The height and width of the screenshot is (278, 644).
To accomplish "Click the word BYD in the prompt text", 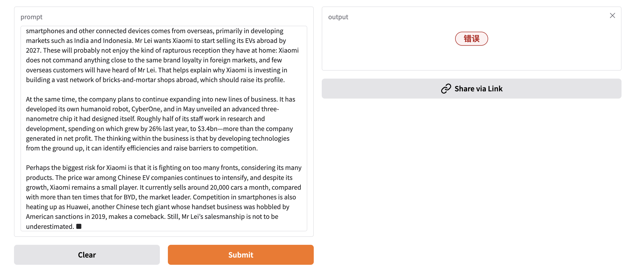I will [x=129, y=197].
